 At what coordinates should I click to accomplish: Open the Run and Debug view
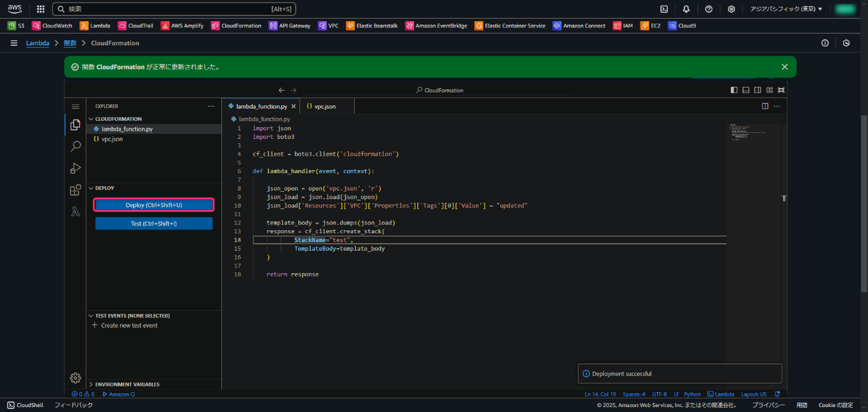(75, 168)
